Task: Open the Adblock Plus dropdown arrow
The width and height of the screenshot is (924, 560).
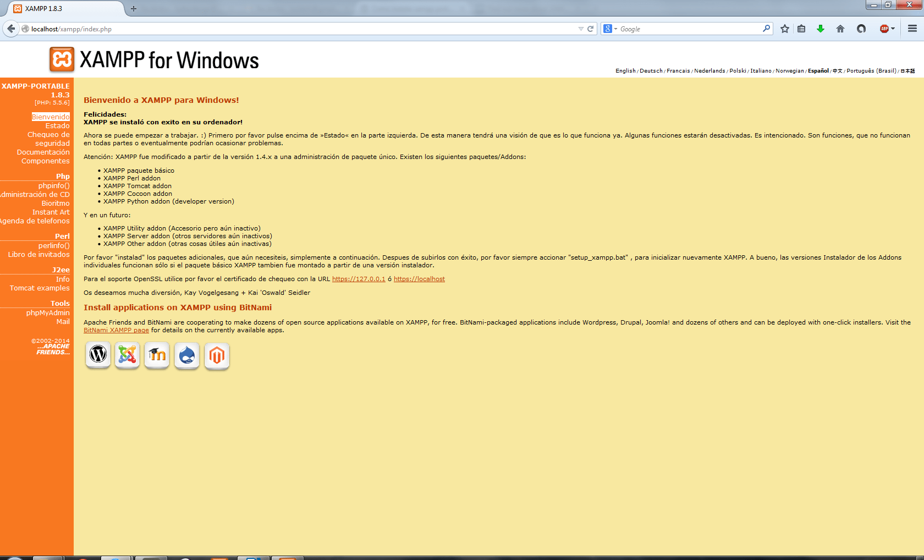Action: click(893, 29)
